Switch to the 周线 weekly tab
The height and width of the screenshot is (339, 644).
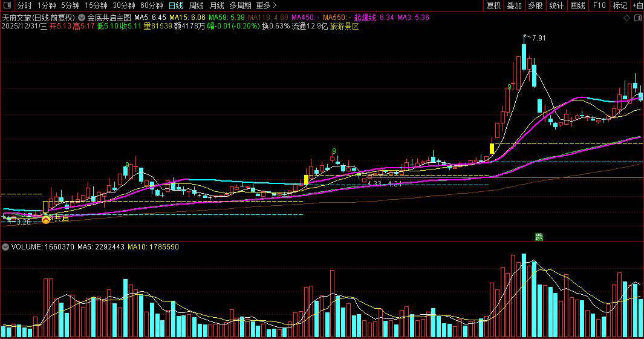197,5
